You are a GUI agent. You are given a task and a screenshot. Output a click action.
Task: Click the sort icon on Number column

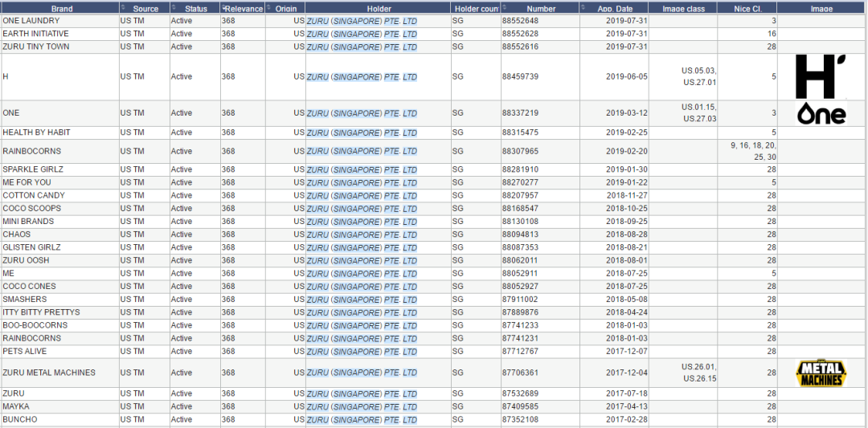[505, 8]
